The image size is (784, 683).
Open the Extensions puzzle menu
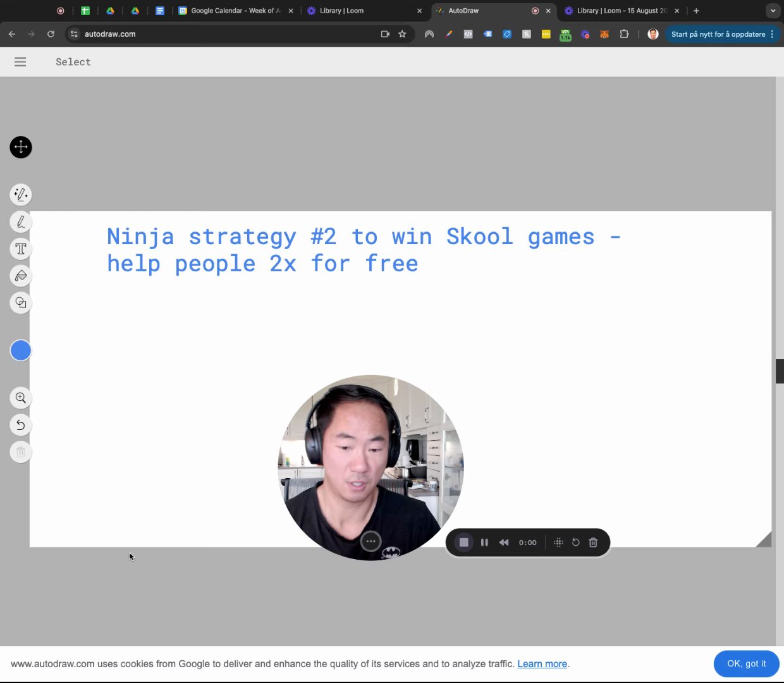tap(624, 34)
